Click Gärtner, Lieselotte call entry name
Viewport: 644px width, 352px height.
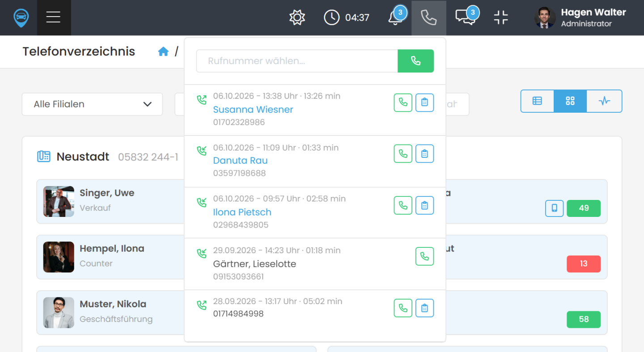[254, 264]
